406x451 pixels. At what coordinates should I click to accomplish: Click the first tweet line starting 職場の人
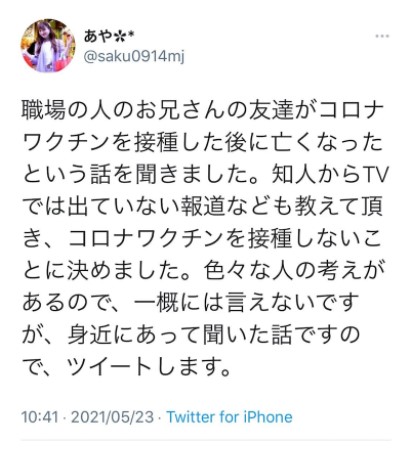tap(203, 111)
